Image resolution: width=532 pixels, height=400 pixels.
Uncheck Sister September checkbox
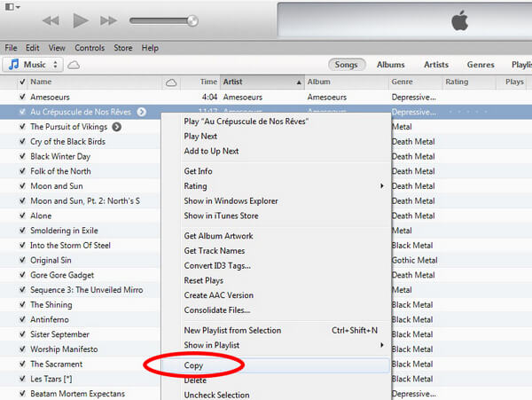pyautogui.click(x=22, y=334)
